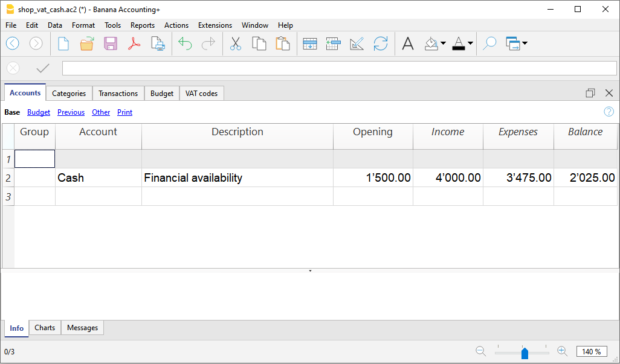Image resolution: width=620 pixels, height=364 pixels.
Task: Export the accounts to PDF
Action: point(134,43)
